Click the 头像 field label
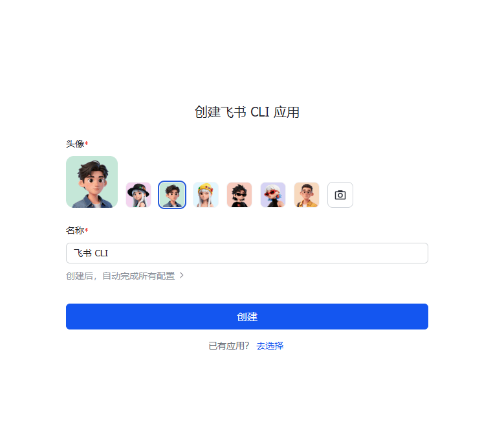 (x=75, y=144)
